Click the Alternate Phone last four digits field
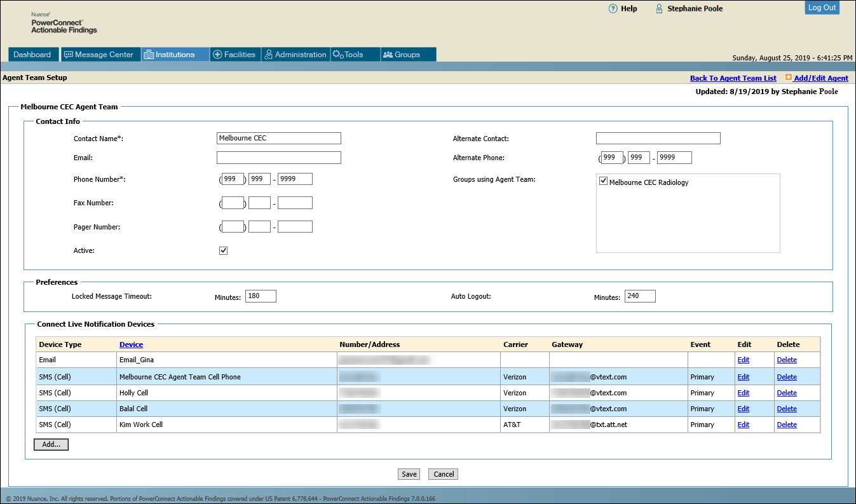Viewport: 856px width, 504px height. click(674, 158)
